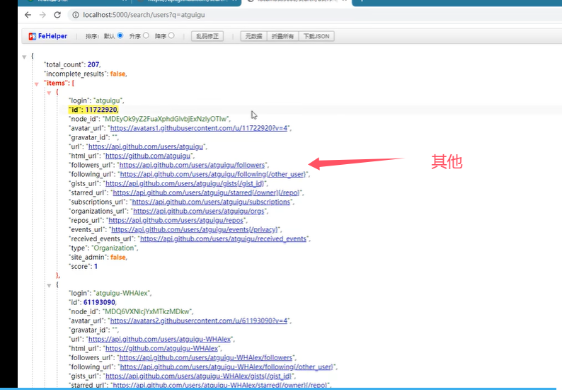Reload the page with the refresh icon
Viewport: 562px width, 392px height.
coord(57,15)
